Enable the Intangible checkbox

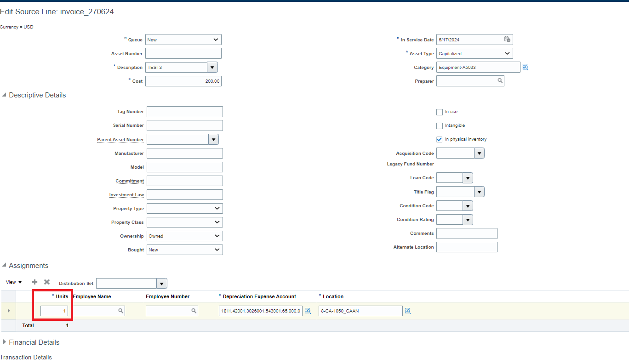click(440, 125)
